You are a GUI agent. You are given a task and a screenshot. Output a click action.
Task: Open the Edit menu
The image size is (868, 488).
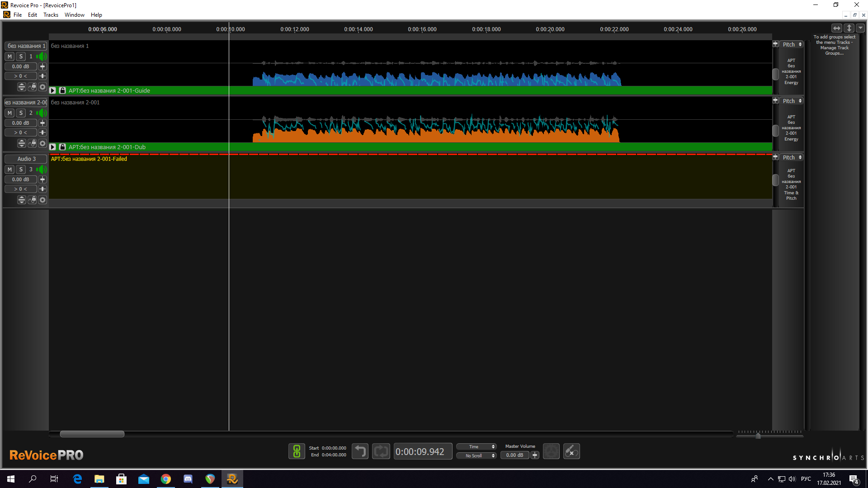tap(32, 15)
